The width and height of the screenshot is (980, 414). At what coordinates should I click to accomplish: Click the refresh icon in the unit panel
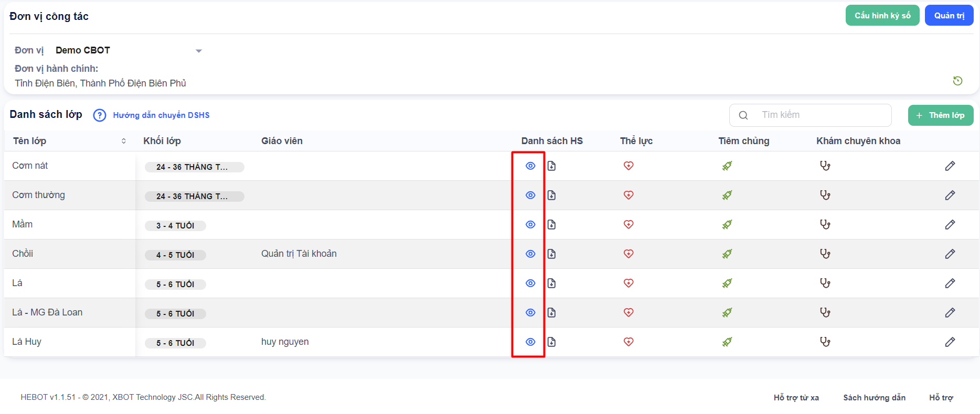957,81
